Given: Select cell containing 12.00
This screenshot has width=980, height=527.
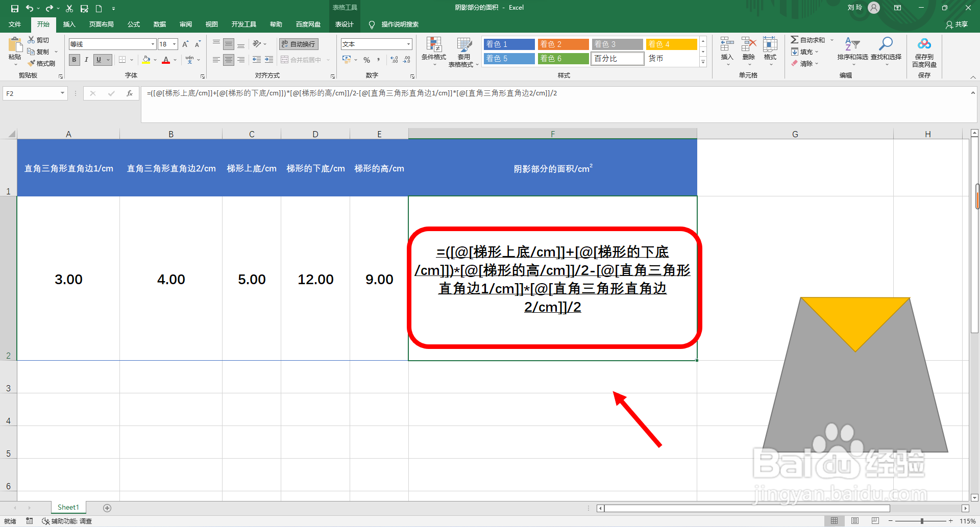Looking at the screenshot, I should (315, 279).
